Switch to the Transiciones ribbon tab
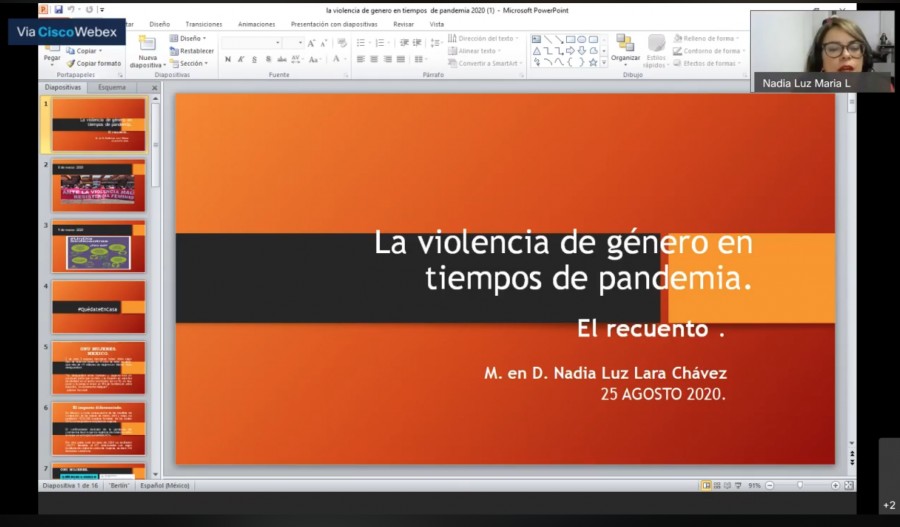The width and height of the screenshot is (900, 527). coord(204,24)
